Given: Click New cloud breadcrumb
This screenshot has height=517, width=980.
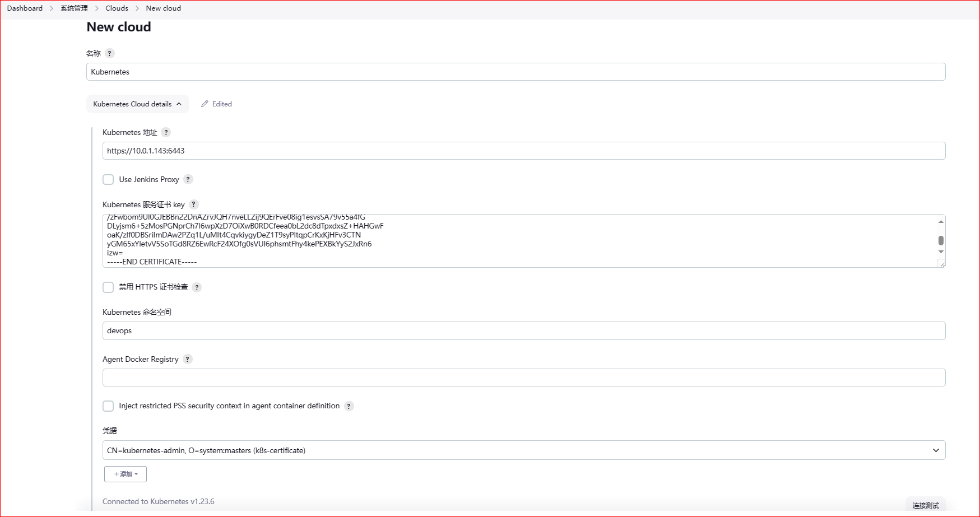Looking at the screenshot, I should pyautogui.click(x=163, y=8).
